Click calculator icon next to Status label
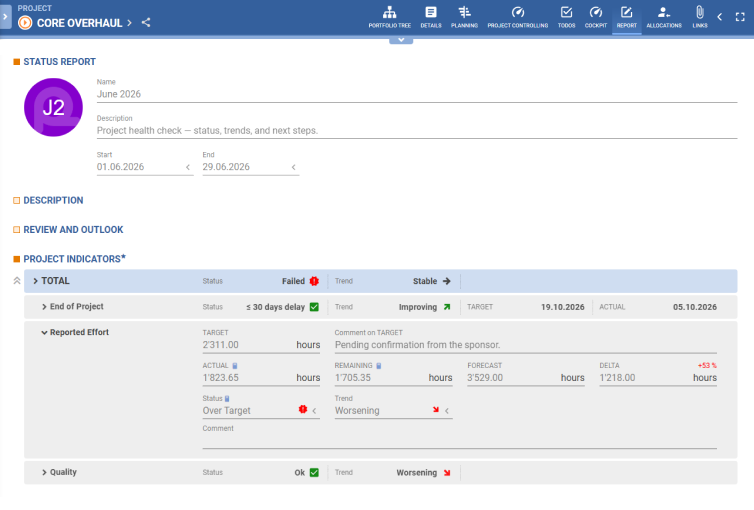The height and width of the screenshot is (510, 754). coord(227,398)
